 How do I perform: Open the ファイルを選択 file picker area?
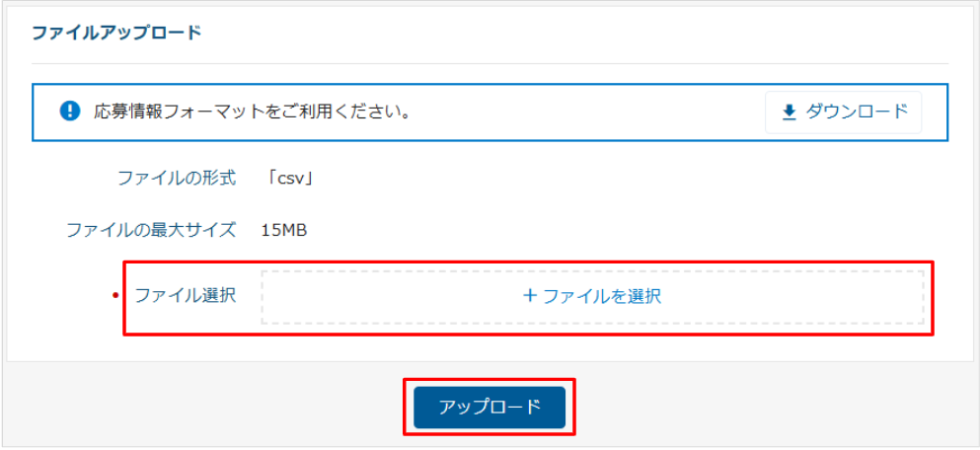592,295
